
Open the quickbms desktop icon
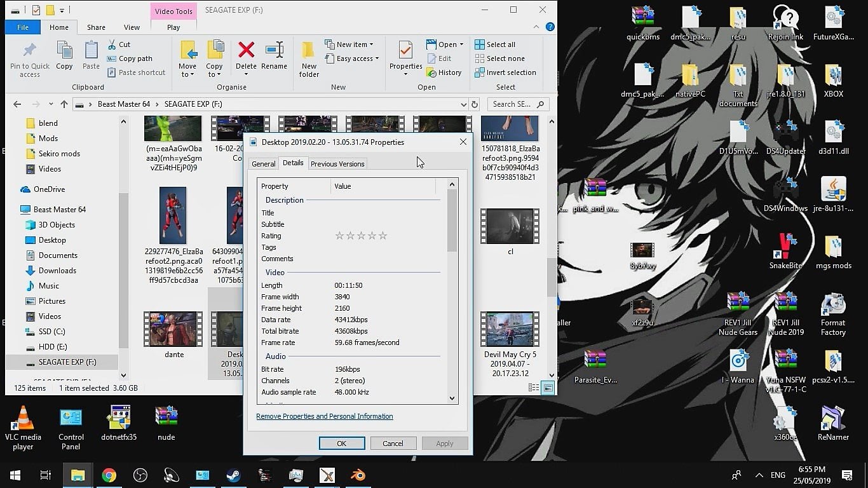pyautogui.click(x=643, y=24)
